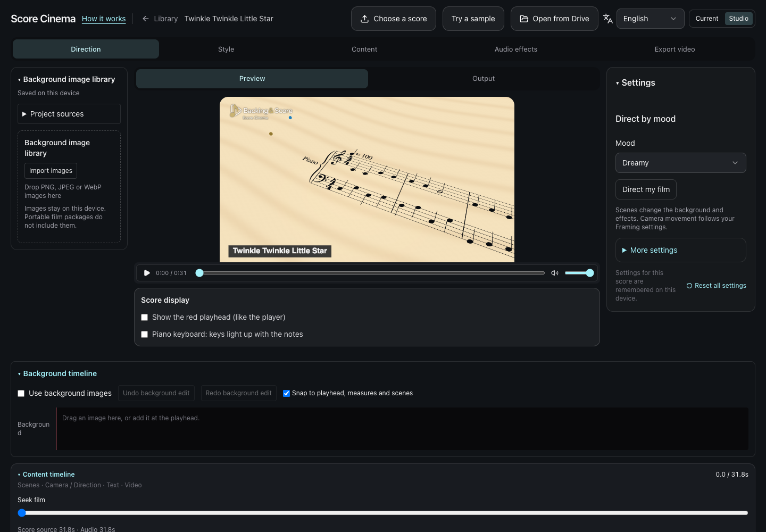Switch to the Output tab
This screenshot has width=766, height=532.
click(x=484, y=79)
